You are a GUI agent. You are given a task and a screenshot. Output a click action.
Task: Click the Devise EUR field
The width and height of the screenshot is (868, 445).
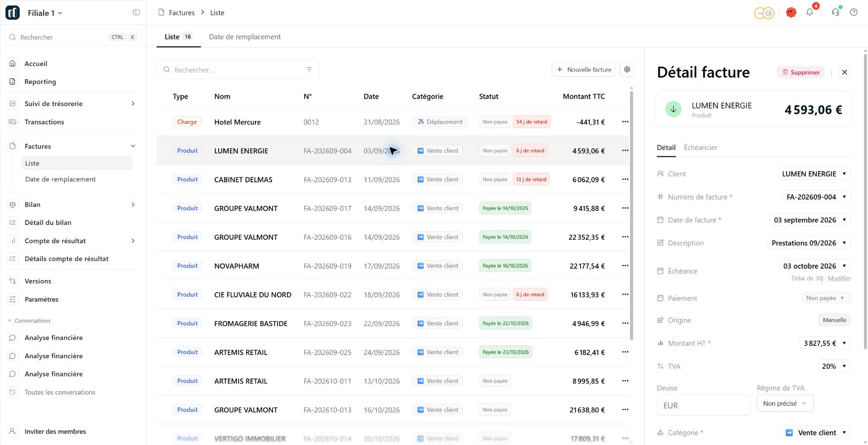point(704,405)
